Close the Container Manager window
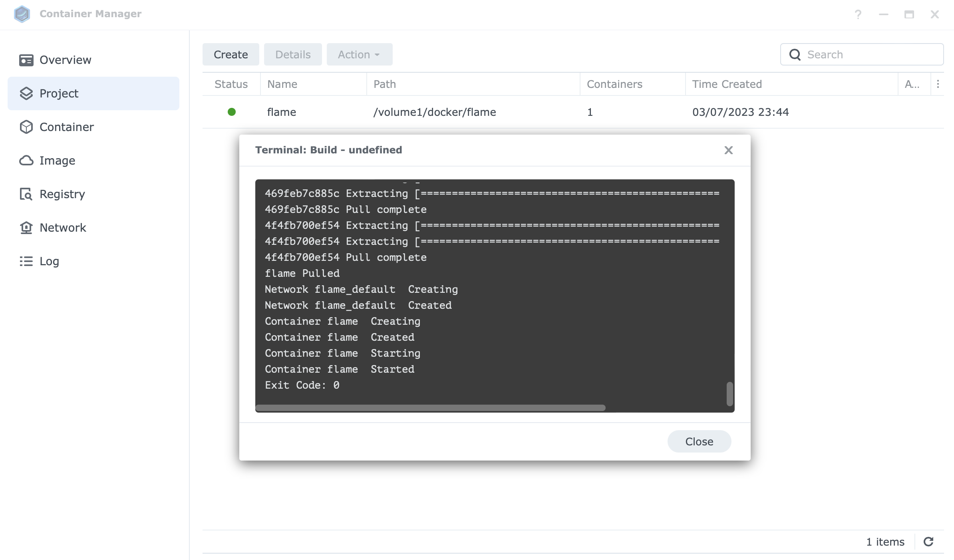Viewport: 954px width, 560px height. pyautogui.click(x=935, y=14)
